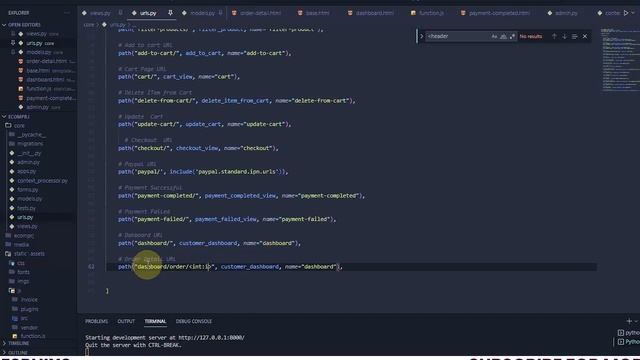Click the pin icon on views.py tab
The height and width of the screenshot is (360, 640).
click(x=120, y=13)
